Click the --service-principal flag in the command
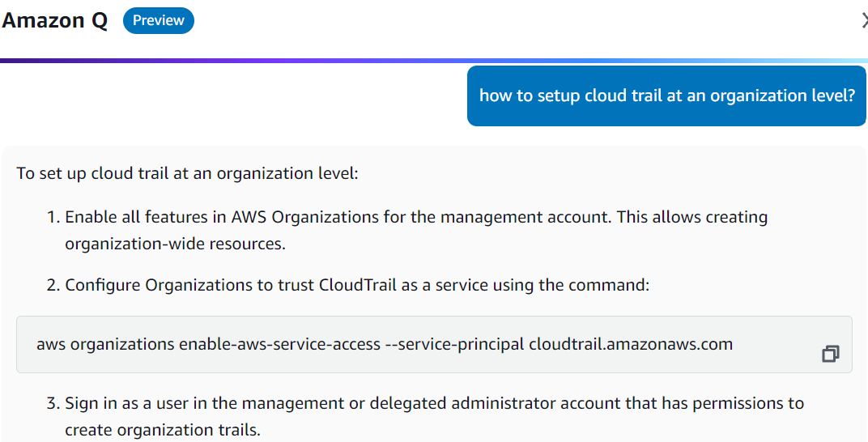The width and height of the screenshot is (868, 442). tap(454, 344)
